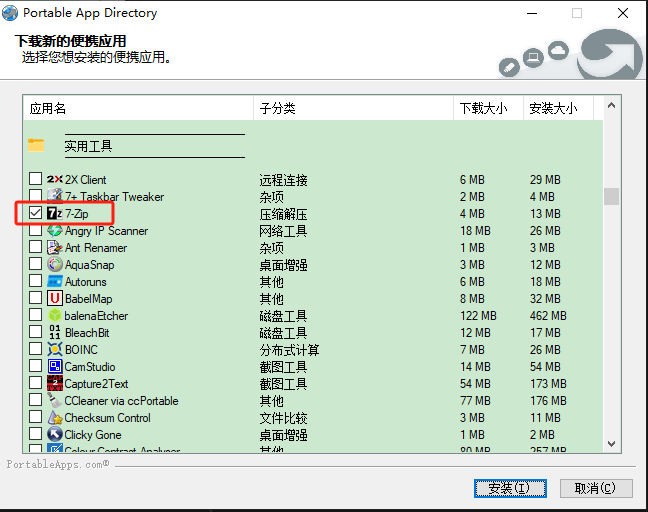Tick the BabelMap checkbox
Viewport: 648px width, 512px height.
point(36,298)
